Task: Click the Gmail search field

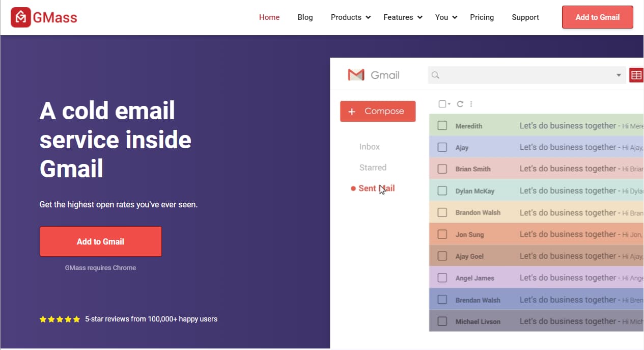Action: pos(527,75)
